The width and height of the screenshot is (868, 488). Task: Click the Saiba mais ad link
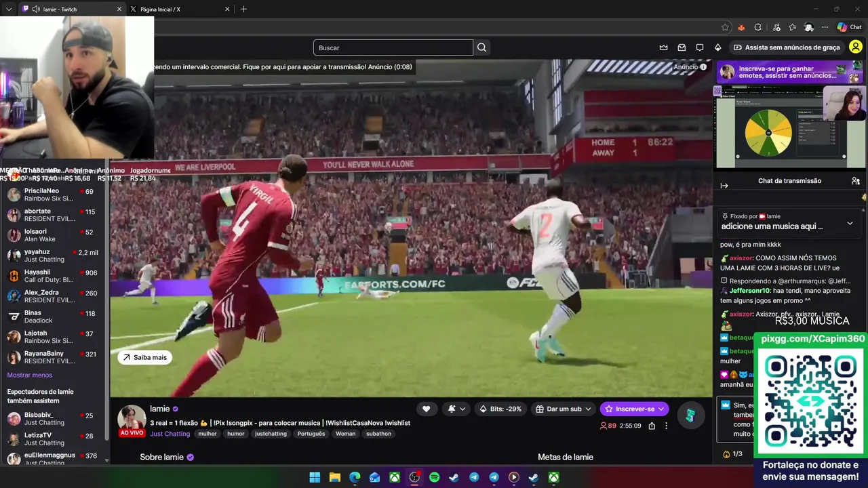point(145,357)
